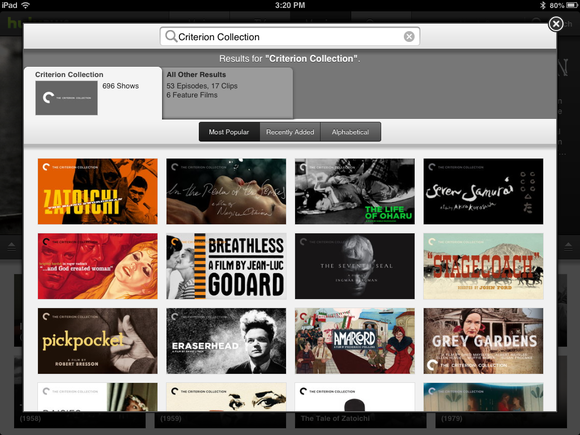This screenshot has height=435, width=580.
Task: Tap the search magnifier icon
Action: click(x=171, y=36)
